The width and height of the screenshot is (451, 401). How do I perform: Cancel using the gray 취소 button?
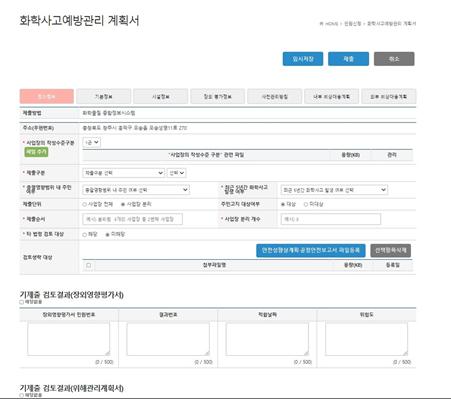[394, 59]
